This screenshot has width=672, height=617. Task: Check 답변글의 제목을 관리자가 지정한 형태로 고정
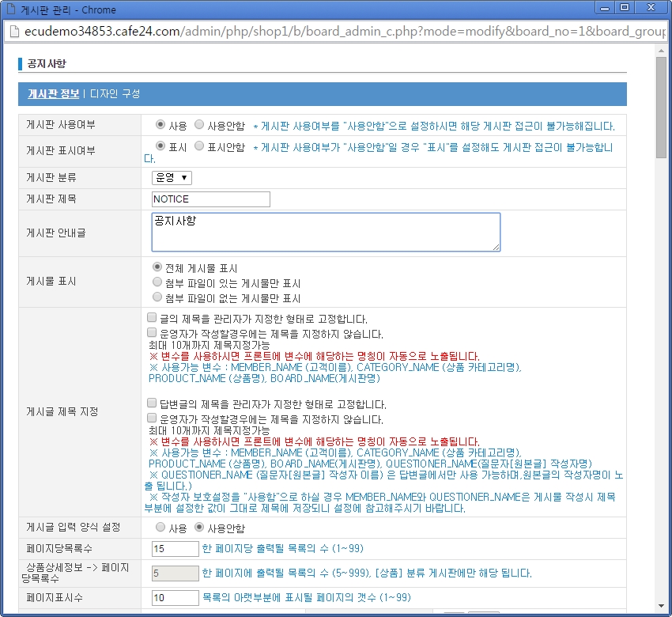pos(152,403)
